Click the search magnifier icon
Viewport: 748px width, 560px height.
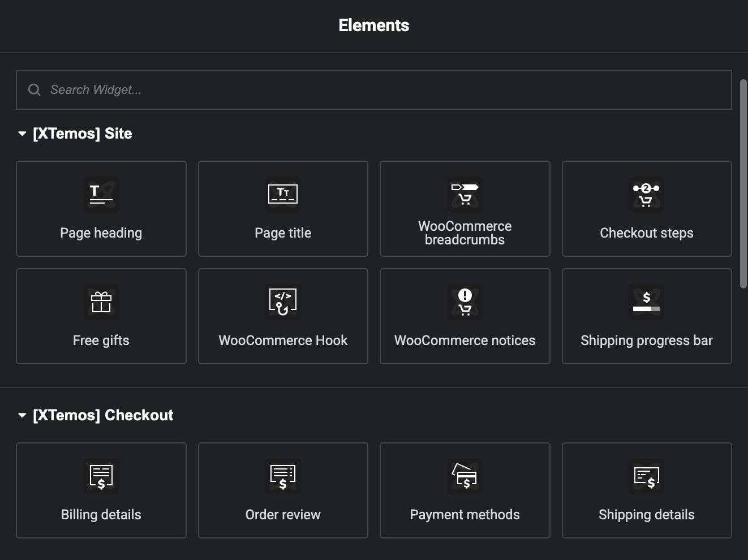35,90
